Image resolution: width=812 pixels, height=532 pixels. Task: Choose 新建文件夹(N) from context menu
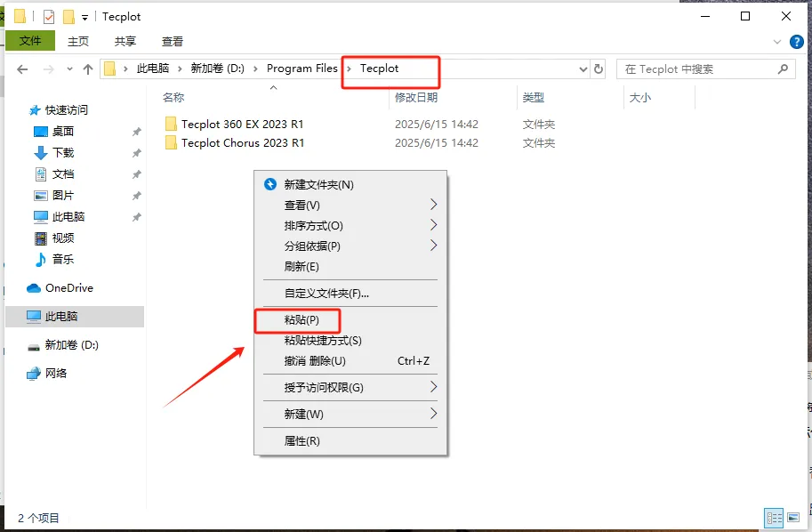tap(350, 184)
